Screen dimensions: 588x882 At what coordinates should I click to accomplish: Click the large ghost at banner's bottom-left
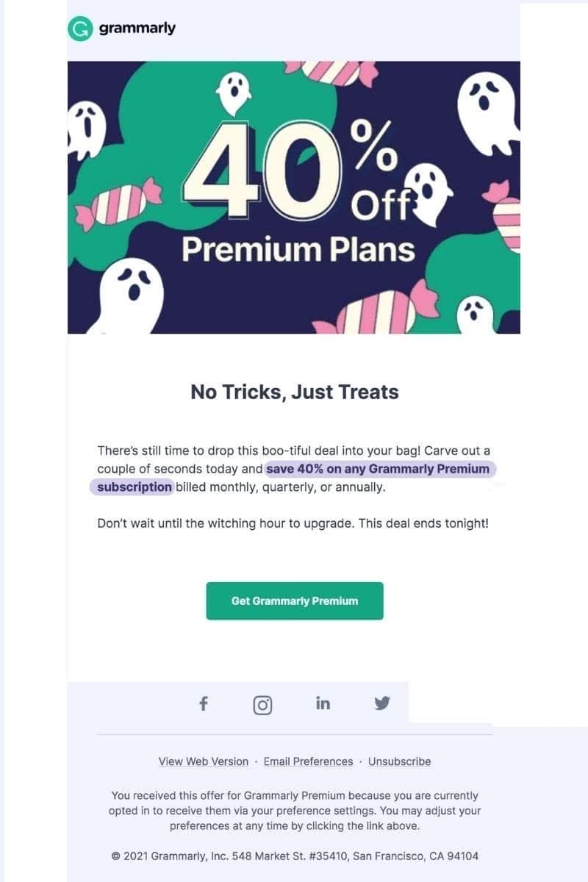131,295
